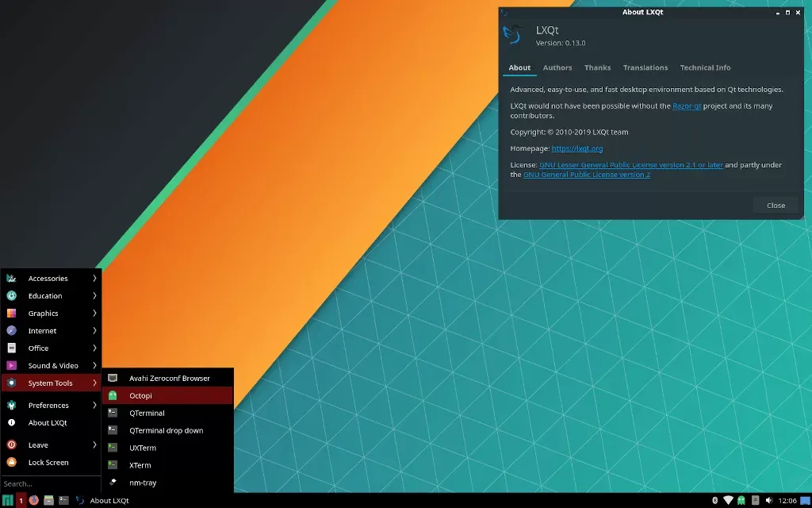The height and width of the screenshot is (508, 812).
Task: Click the LXQt hummingbird logo
Action: point(513,35)
